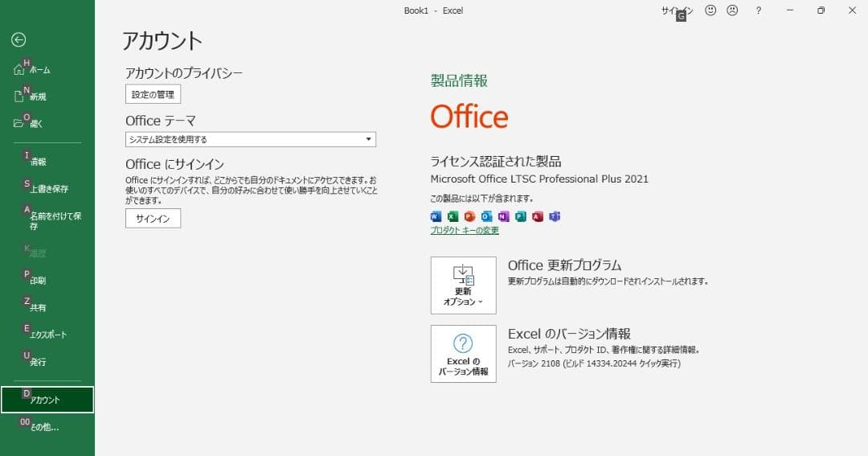Minimize the Excel window

pyautogui.click(x=790, y=10)
